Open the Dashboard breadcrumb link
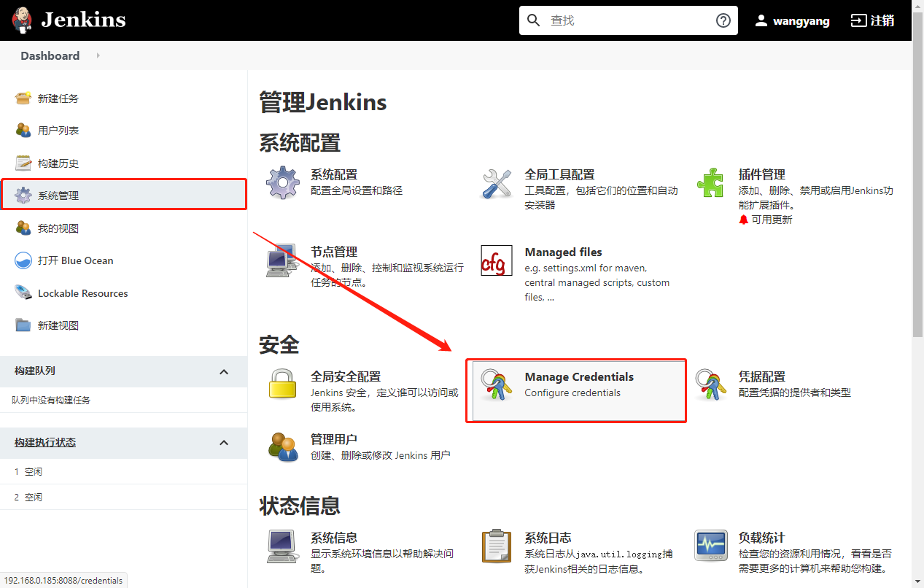Screen dimensions: 924x588 (50, 55)
